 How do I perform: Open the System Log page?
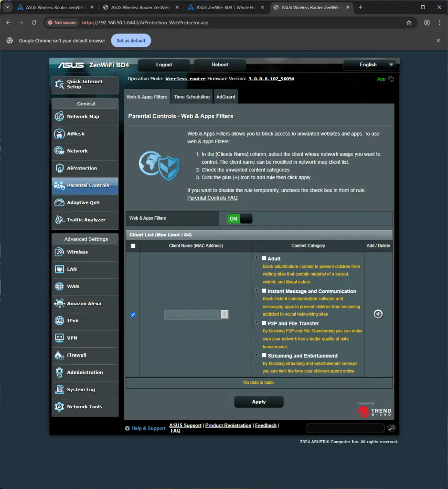pos(85,390)
